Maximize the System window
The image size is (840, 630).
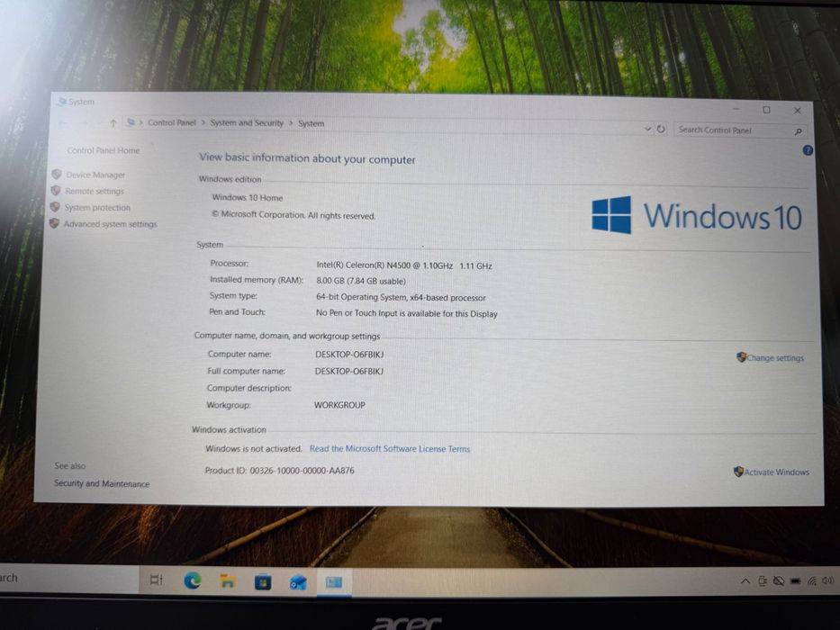point(766,110)
